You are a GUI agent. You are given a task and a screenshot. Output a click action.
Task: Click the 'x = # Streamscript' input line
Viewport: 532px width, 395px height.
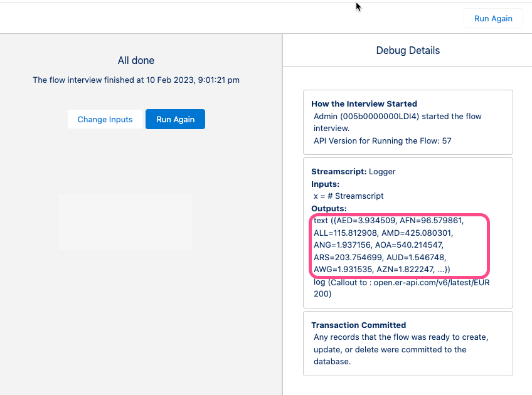[348, 196]
